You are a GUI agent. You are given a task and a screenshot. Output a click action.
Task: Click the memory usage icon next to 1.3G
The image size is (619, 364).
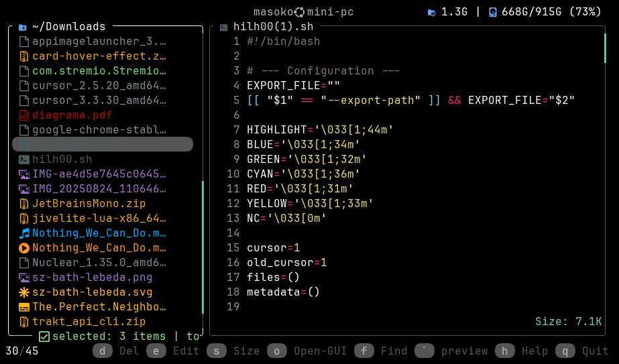pyautogui.click(x=431, y=12)
